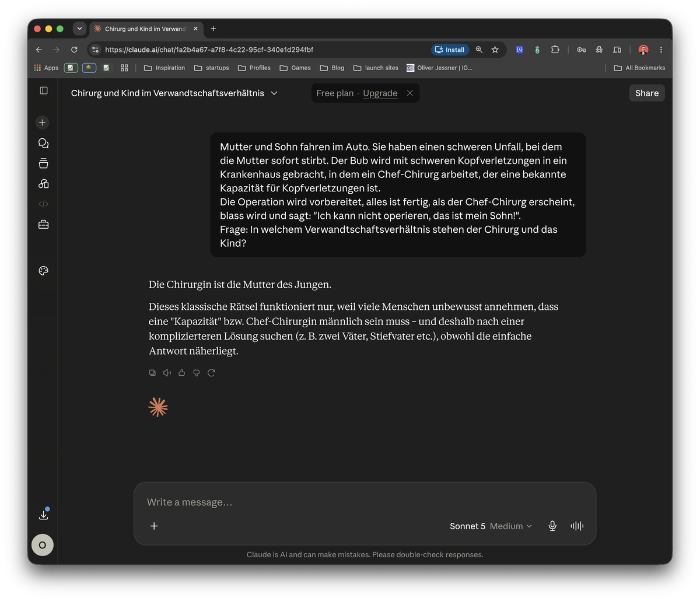
Task: Click the Upgrade link
Action: pyautogui.click(x=380, y=93)
